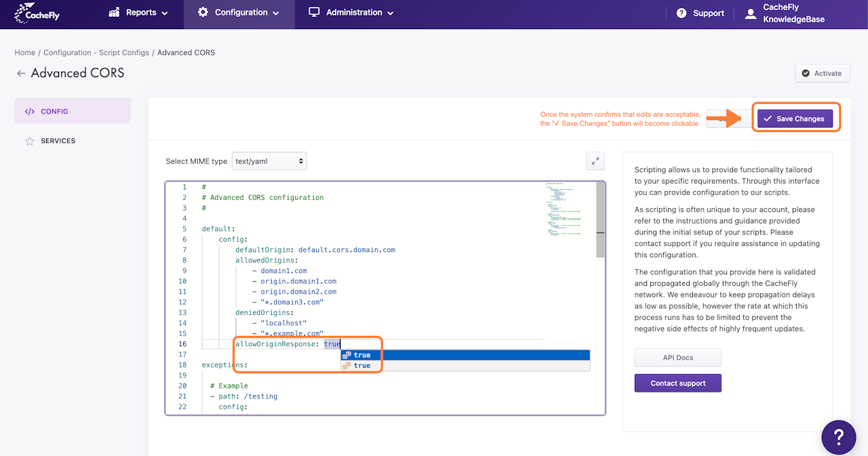Image resolution: width=868 pixels, height=456 pixels.
Task: Click the Reports bar chart icon
Action: pos(114,12)
